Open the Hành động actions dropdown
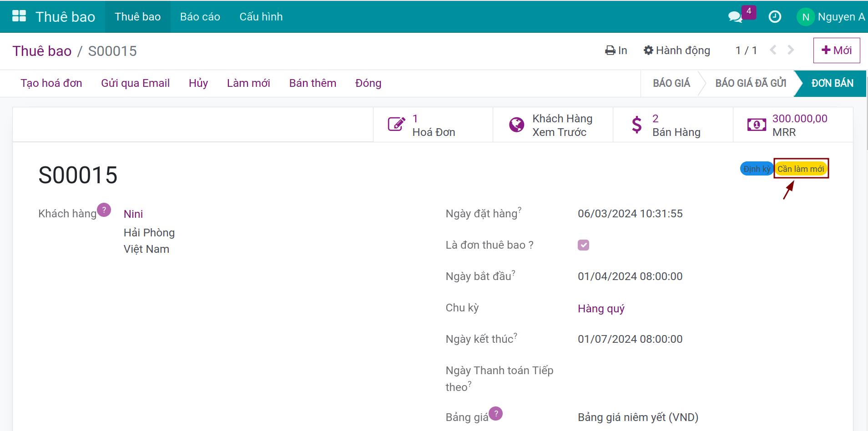The height and width of the screenshot is (431, 868). point(677,50)
